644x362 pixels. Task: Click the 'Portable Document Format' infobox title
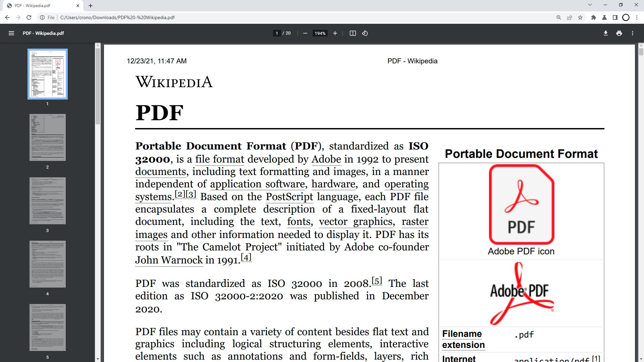pos(521,154)
